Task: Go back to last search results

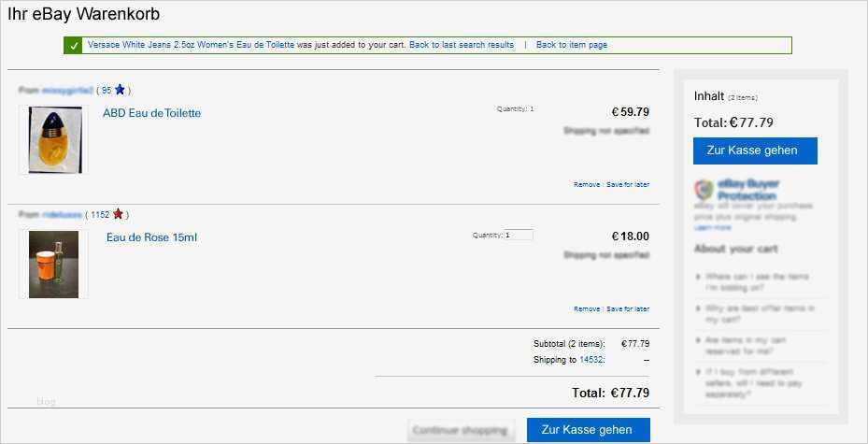Action: (x=462, y=45)
